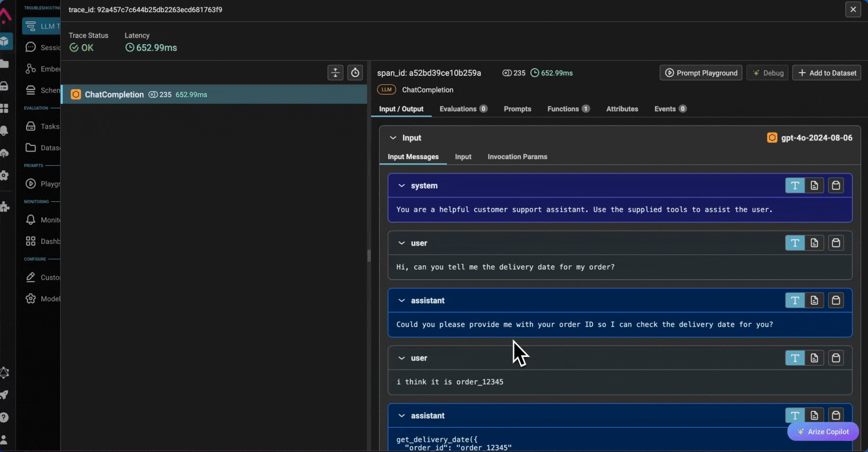The image size is (868, 452).
Task: Toggle the text view T button on the system message
Action: coord(794,185)
